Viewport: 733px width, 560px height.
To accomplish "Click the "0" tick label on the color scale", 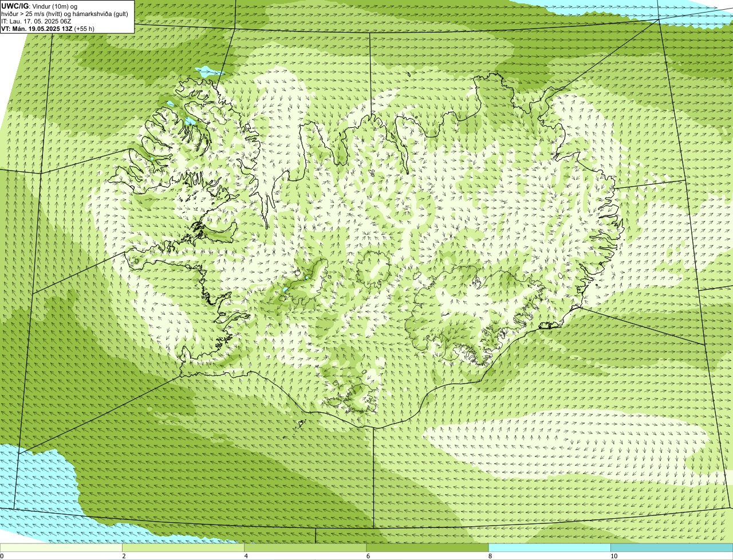I will (2, 556).
